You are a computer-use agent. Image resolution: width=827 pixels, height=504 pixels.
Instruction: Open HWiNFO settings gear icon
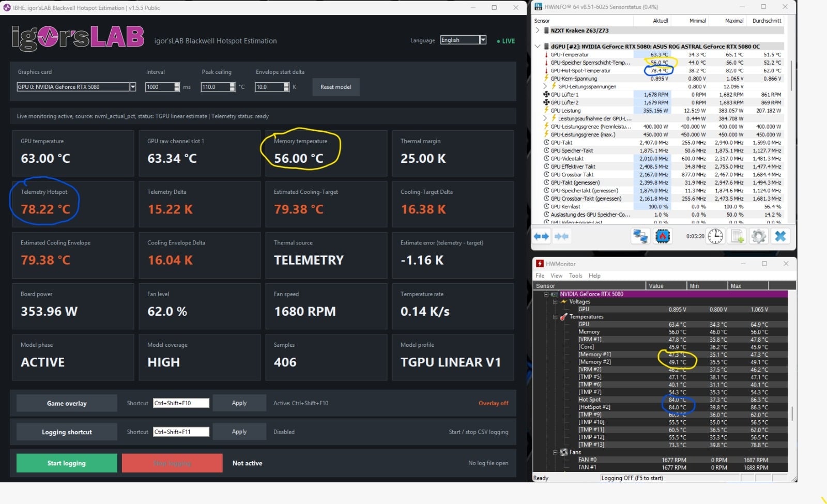(x=759, y=236)
